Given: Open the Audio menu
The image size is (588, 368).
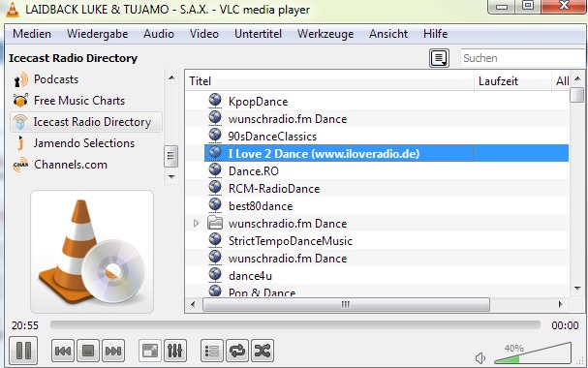Looking at the screenshot, I should click(159, 34).
